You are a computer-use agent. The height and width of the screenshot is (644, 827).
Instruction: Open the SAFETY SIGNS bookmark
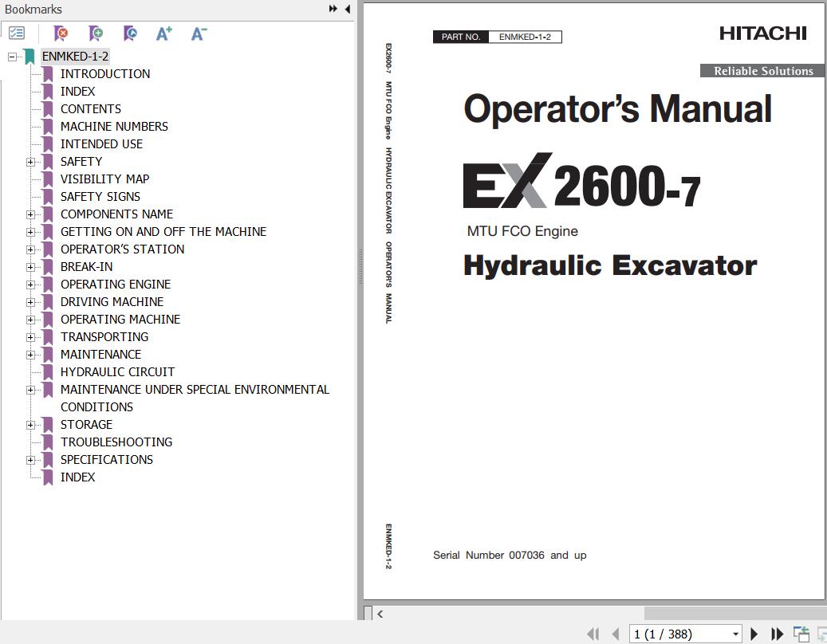click(100, 197)
